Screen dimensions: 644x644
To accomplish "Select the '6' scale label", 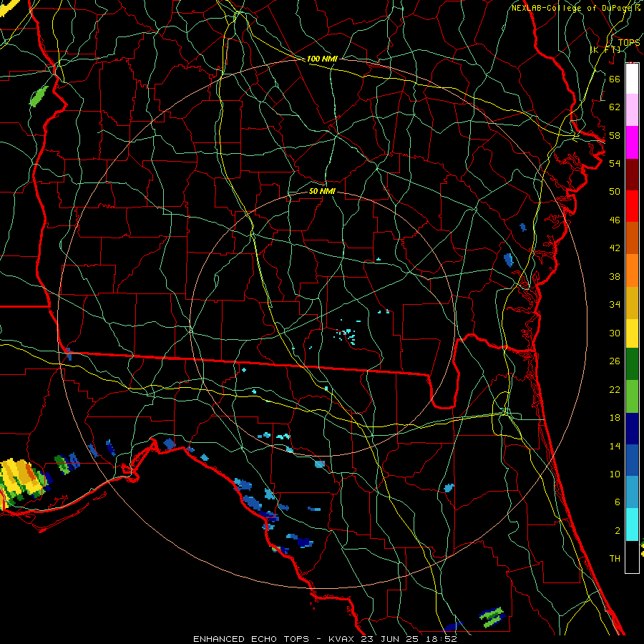I will point(617,502).
